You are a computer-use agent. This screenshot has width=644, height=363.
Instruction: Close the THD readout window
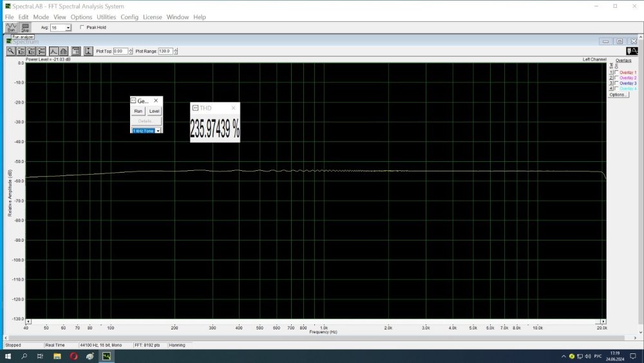click(233, 108)
